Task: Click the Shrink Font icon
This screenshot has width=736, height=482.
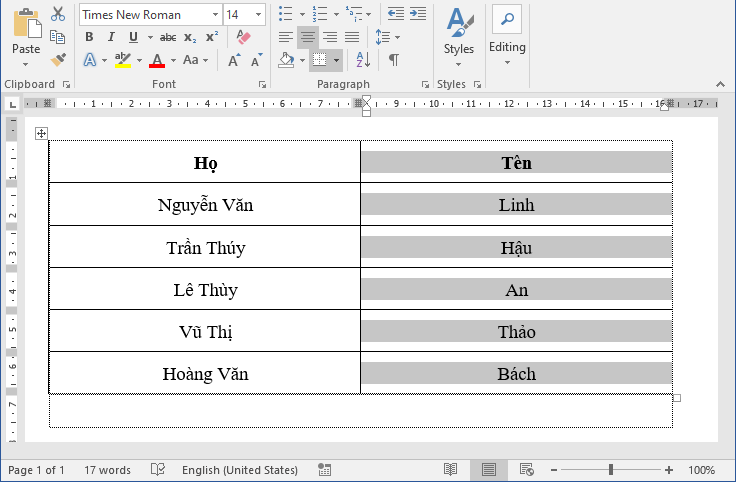Action: click(256, 60)
